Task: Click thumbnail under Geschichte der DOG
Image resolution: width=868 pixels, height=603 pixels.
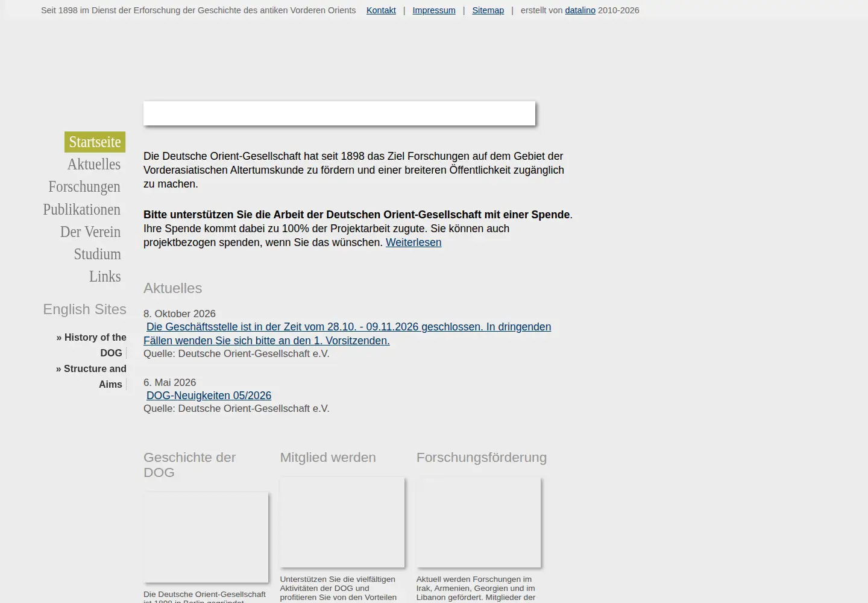Action: (206, 537)
